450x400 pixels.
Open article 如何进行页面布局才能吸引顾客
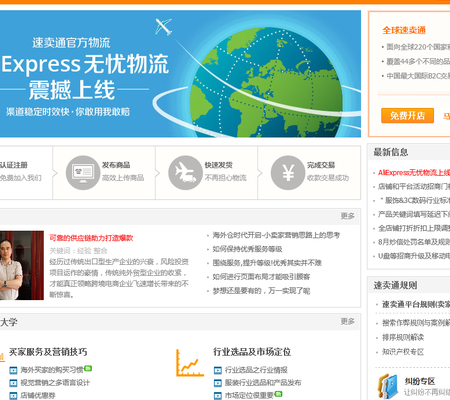click(261, 277)
